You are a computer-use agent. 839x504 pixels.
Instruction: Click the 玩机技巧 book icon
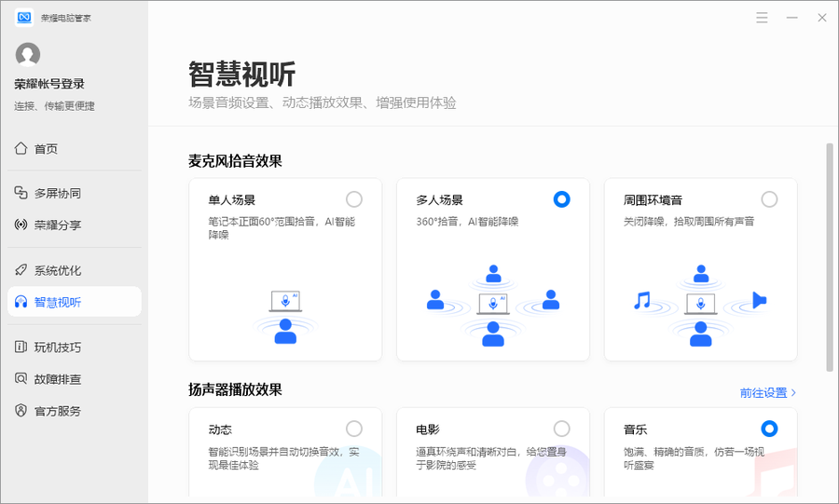click(x=21, y=347)
